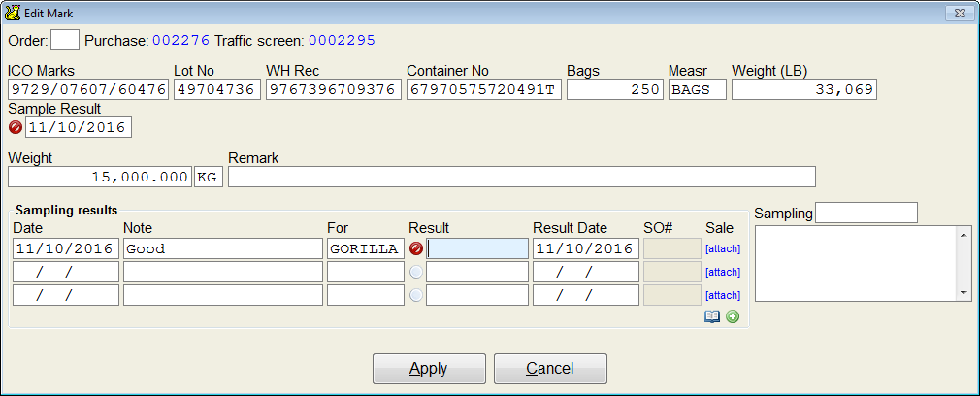Click the Container No field
This screenshot has height=396, width=980.
pyautogui.click(x=484, y=89)
